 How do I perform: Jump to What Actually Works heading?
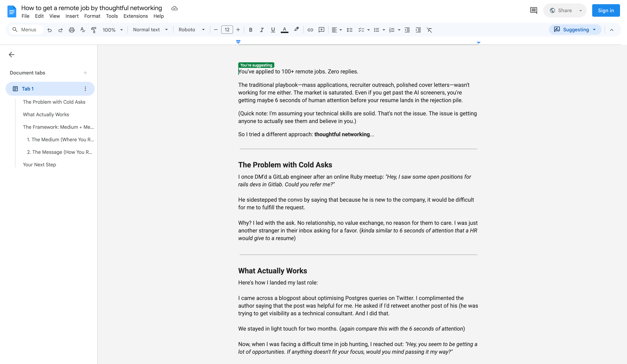[x=46, y=114]
